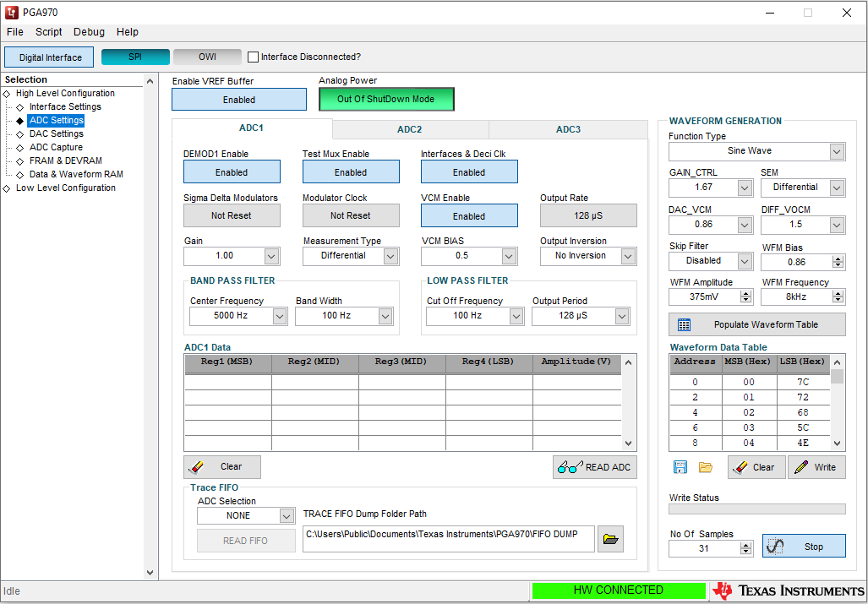Write the waveform table to the device
Image resolution: width=868 pixels, height=604 pixels.
click(x=816, y=467)
